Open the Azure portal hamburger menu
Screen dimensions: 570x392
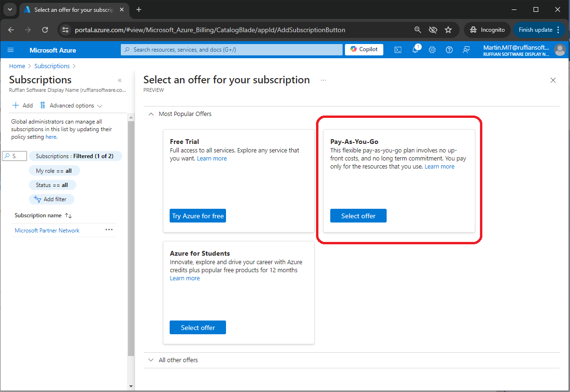(x=11, y=50)
